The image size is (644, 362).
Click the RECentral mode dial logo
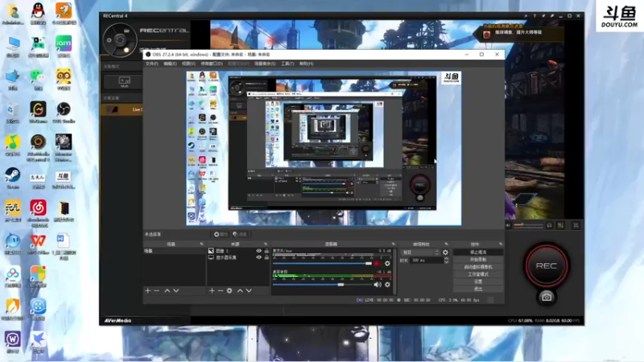120,39
